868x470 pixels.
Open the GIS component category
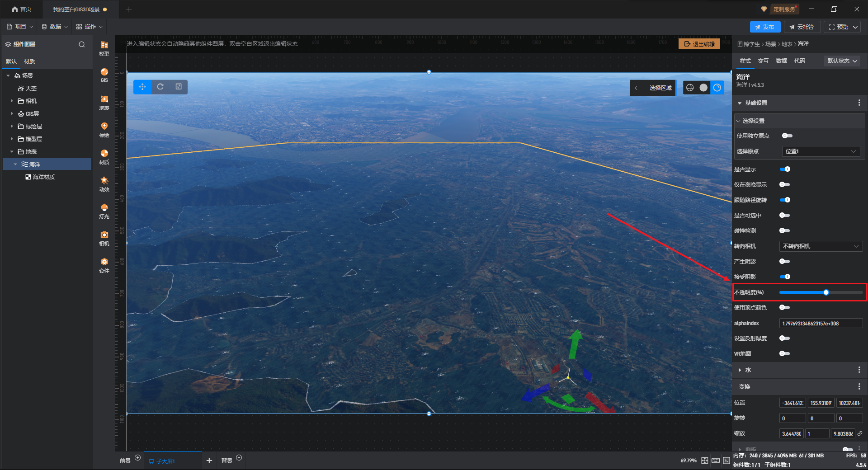104,75
